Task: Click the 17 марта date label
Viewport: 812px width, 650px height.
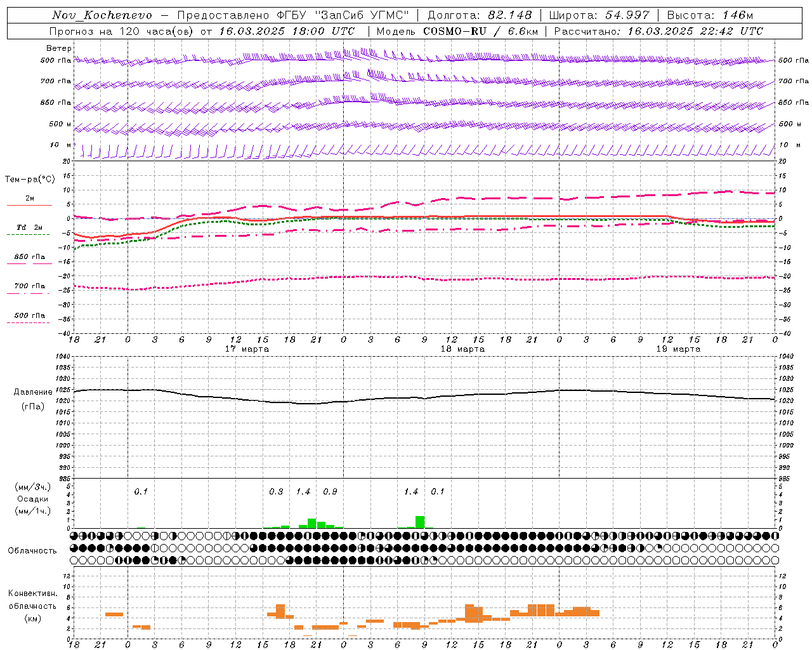Action: click(247, 349)
